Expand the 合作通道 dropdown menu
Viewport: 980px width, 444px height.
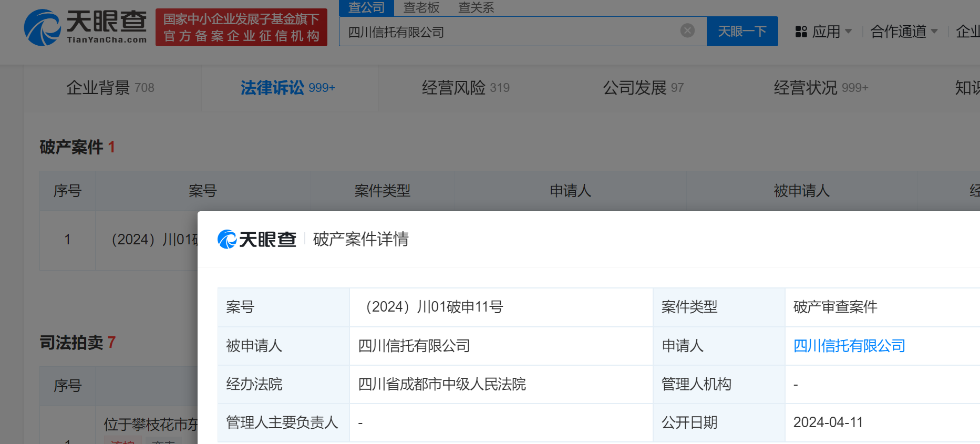(904, 32)
